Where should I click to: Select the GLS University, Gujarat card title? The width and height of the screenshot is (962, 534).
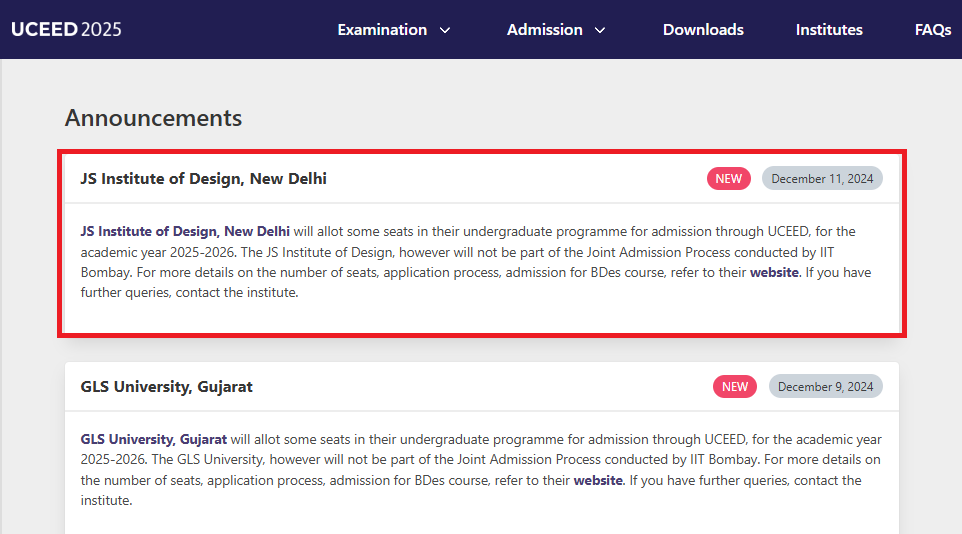coord(166,387)
